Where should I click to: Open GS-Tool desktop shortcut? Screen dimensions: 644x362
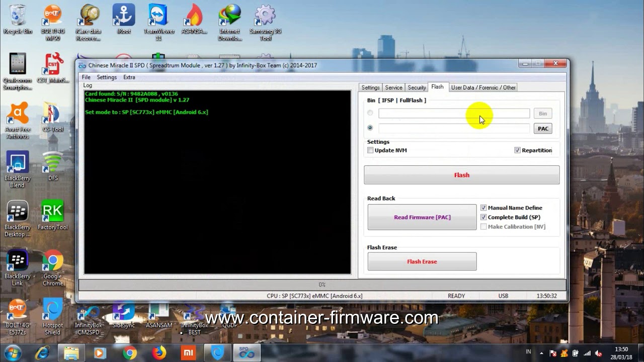tap(53, 117)
